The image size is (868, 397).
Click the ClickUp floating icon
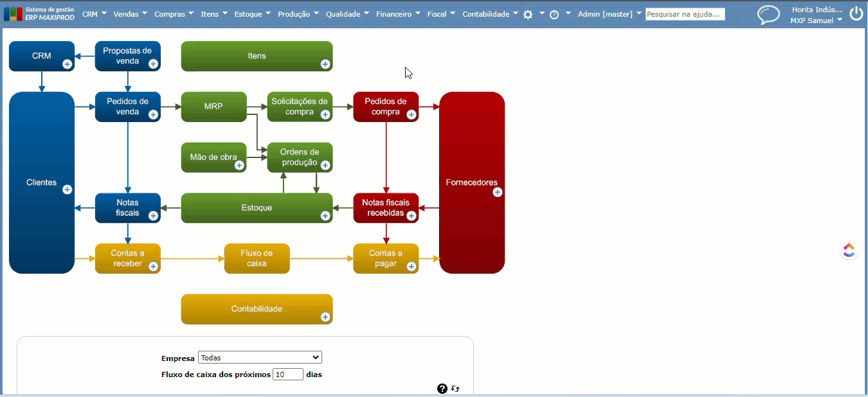point(849,251)
